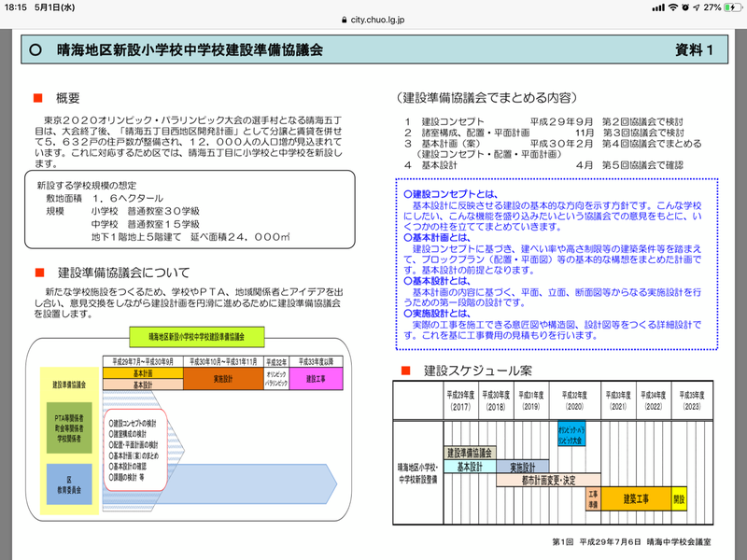Screen dimensions: 747x560
Task: Click the text 第5回協議会で確認
Action: pos(642,165)
